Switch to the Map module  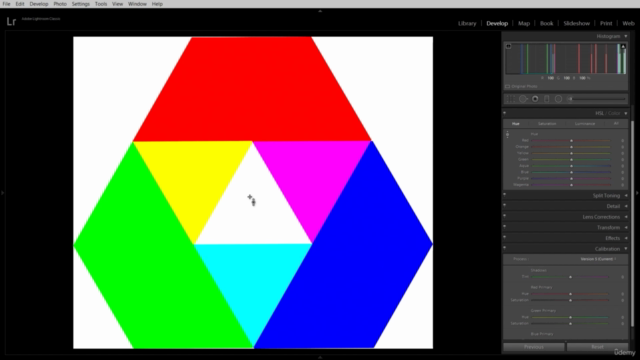point(524,23)
